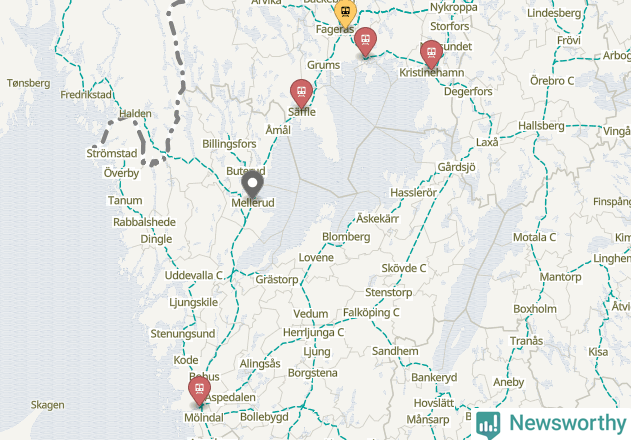The image size is (631, 440).
Task: Click the red train marker east of Fagerås
Action: pyautogui.click(x=365, y=42)
